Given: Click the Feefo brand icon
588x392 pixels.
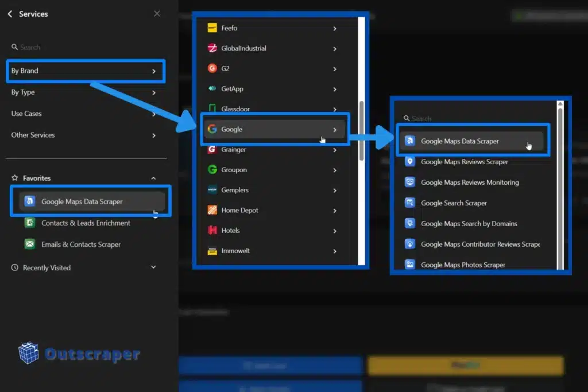Looking at the screenshot, I should 213,28.
